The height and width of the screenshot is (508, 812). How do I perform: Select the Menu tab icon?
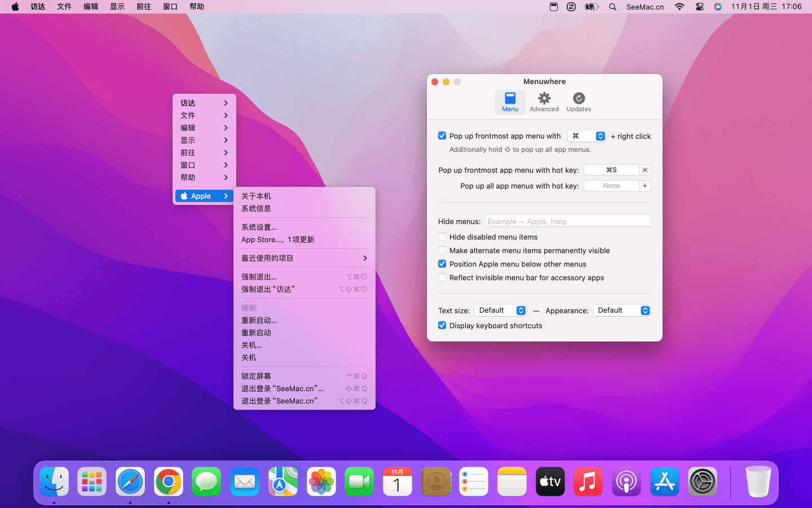(510, 99)
